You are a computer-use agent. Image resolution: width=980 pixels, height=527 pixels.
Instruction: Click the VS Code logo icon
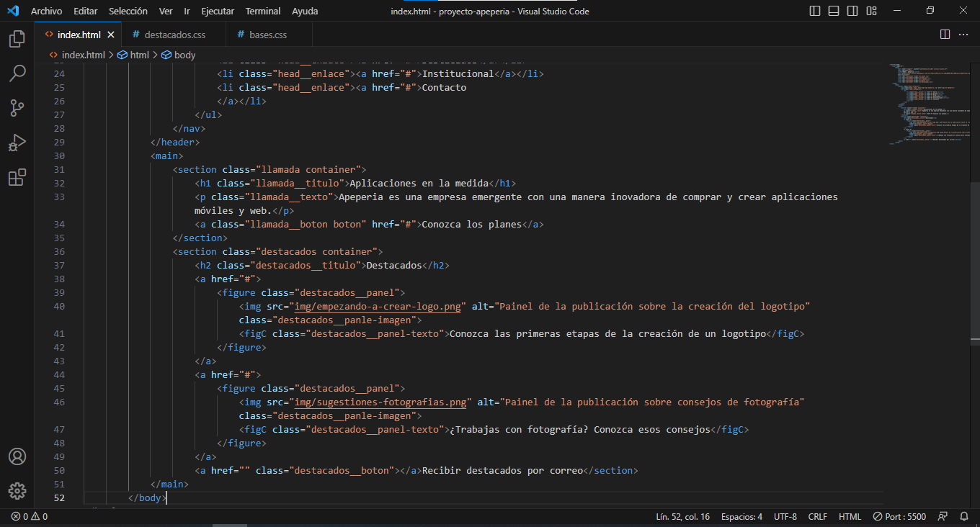pos(13,11)
